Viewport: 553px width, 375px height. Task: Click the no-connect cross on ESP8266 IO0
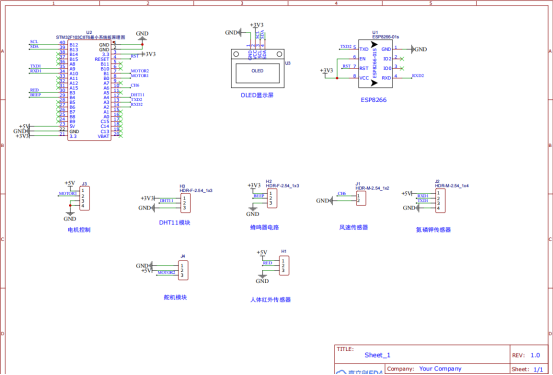pos(402,68)
